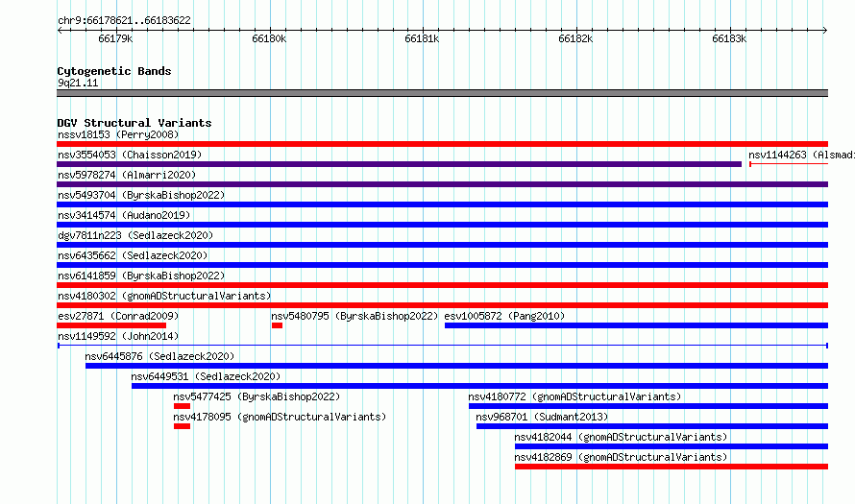Open nsv4180772 (gnomADStructuralVariants) label

pos(574,396)
